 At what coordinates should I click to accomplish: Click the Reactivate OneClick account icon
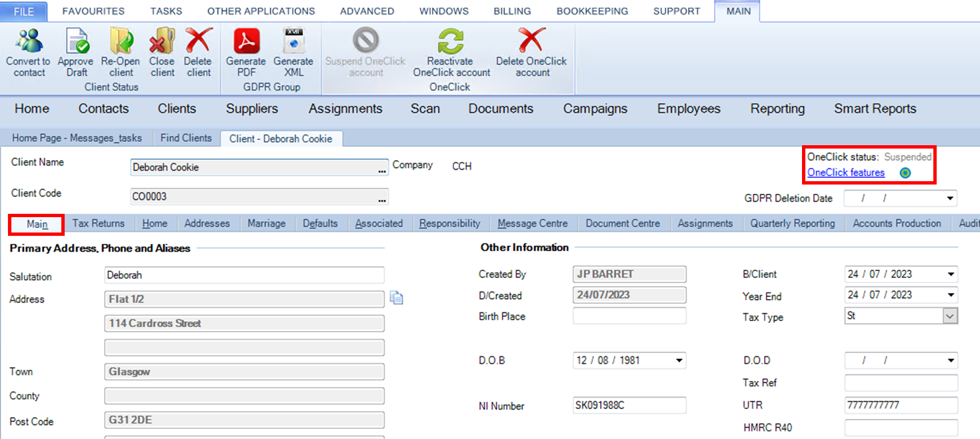(x=451, y=41)
